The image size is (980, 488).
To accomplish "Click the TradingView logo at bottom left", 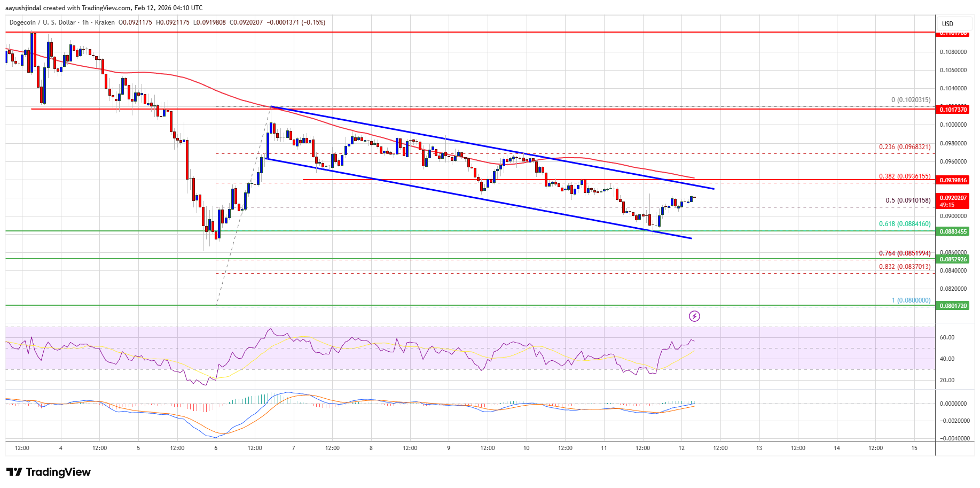I will 47,472.
